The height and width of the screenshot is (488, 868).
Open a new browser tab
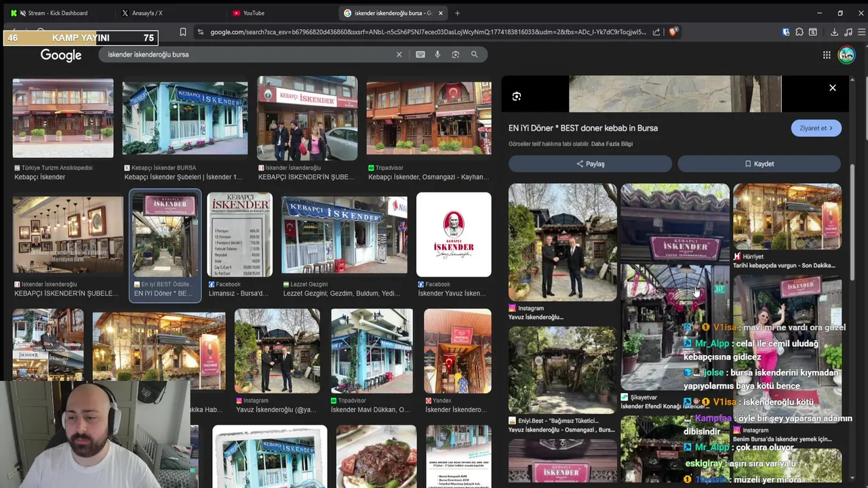(457, 13)
